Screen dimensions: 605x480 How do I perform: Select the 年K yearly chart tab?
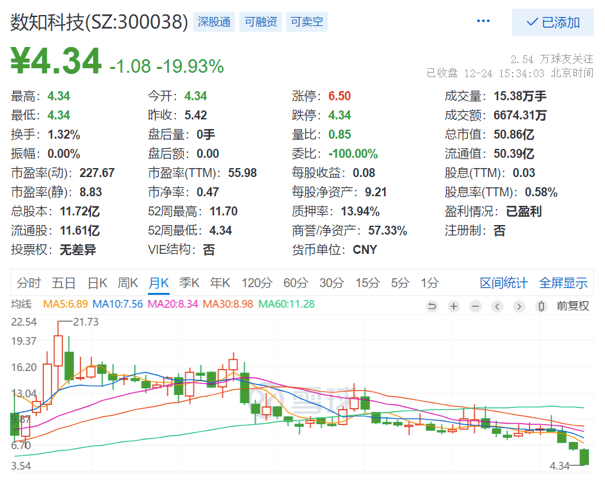[x=219, y=282]
